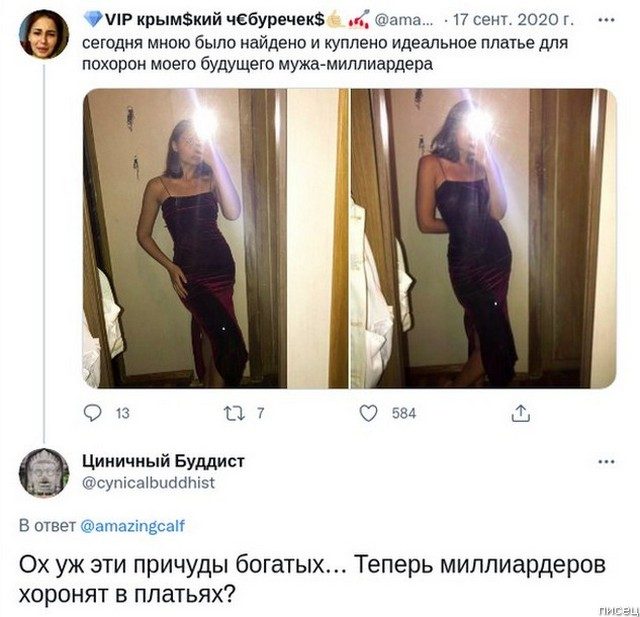Click the @amazingcalf mention link
Viewport: 640px width, 617px height.
tap(133, 526)
